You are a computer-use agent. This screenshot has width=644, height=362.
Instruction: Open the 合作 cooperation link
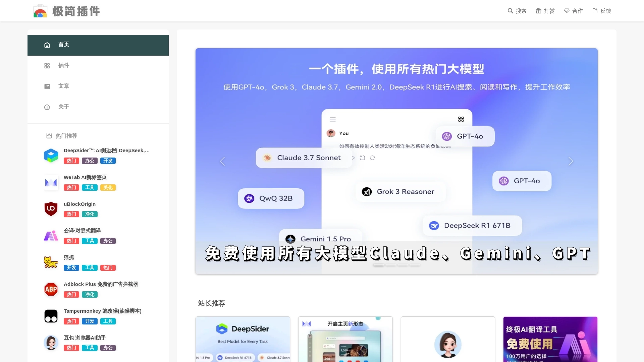(x=573, y=11)
